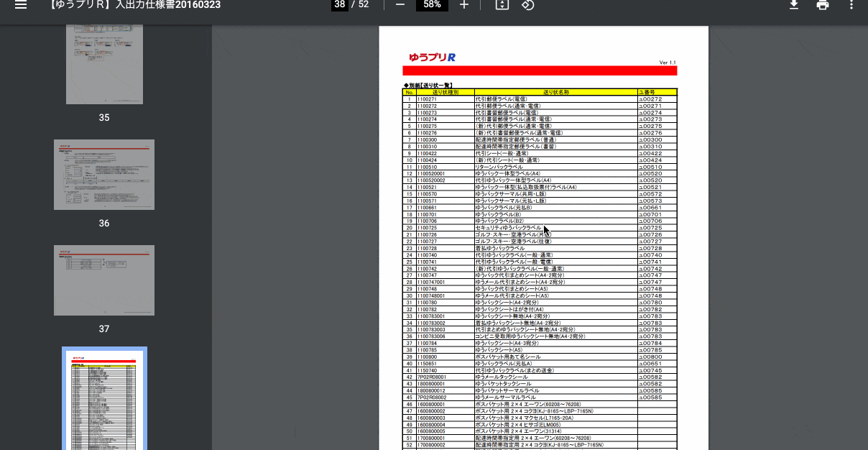
Task: Click the red header bar in document
Action: tap(540, 70)
